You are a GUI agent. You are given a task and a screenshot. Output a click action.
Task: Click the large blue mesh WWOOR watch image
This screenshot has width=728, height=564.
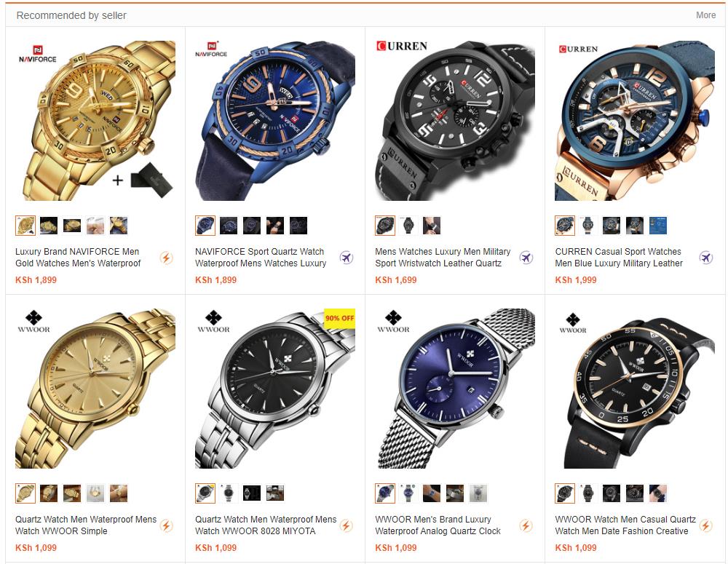coord(455,389)
